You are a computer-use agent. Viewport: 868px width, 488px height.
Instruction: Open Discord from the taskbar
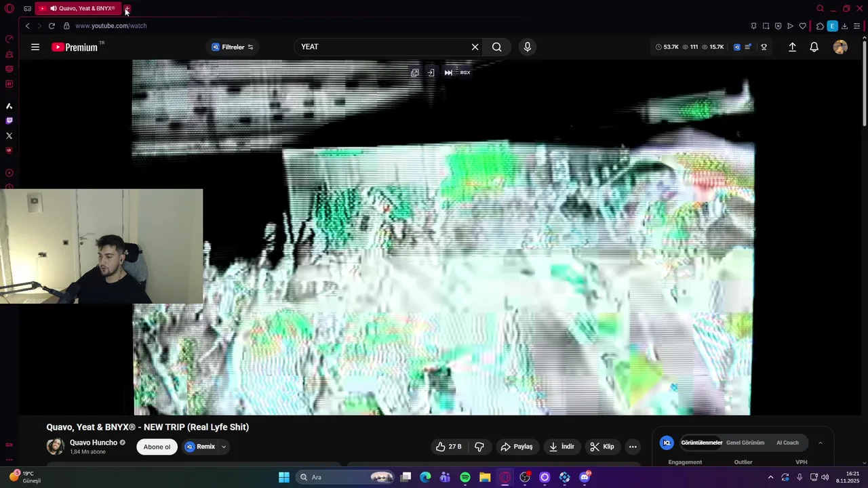click(x=585, y=477)
